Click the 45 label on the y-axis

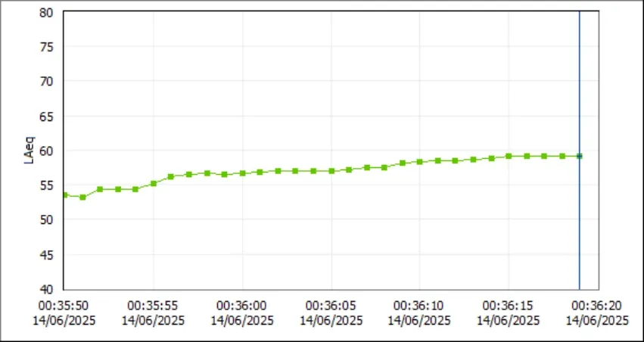tap(46, 254)
